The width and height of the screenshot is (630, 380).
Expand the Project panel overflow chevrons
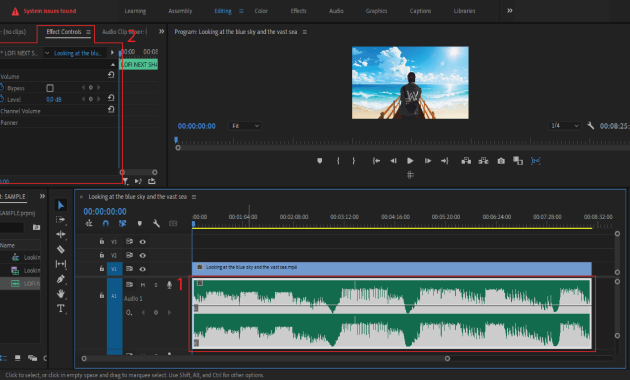coord(42,196)
